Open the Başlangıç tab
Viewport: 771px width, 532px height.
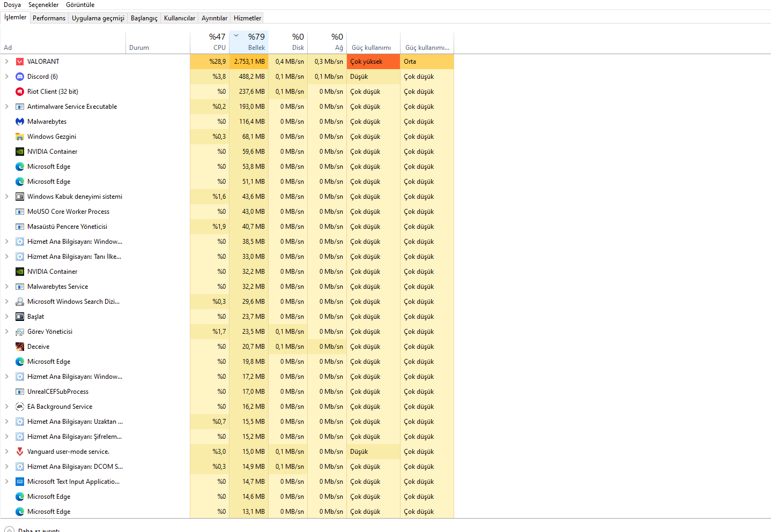pyautogui.click(x=144, y=18)
